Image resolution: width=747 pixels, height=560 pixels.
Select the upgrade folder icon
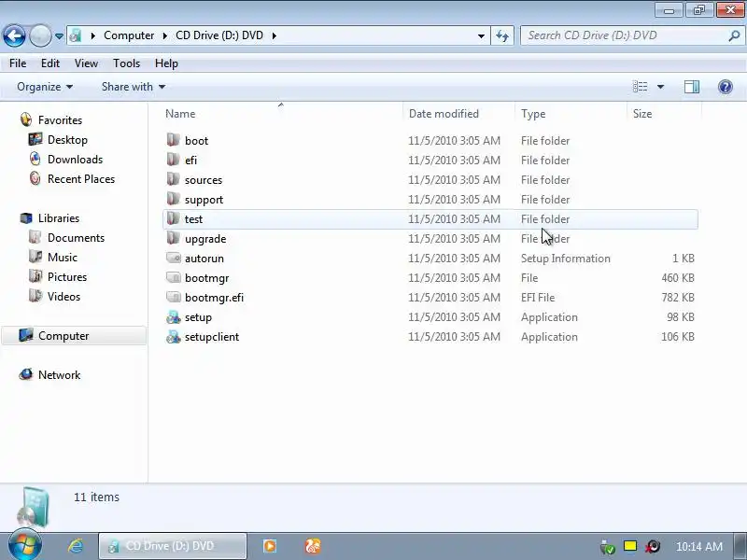click(x=174, y=238)
